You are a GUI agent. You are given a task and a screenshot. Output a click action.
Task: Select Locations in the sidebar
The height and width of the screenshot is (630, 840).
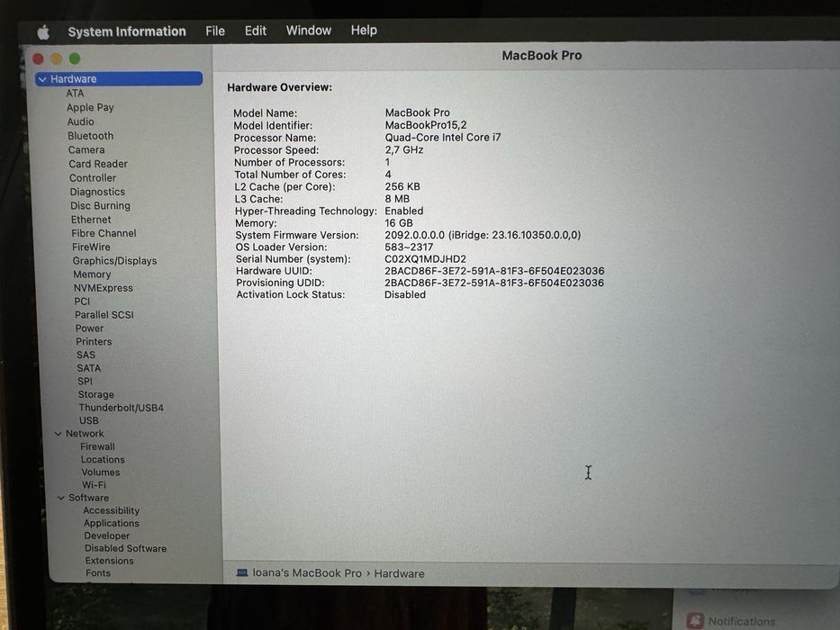103,460
